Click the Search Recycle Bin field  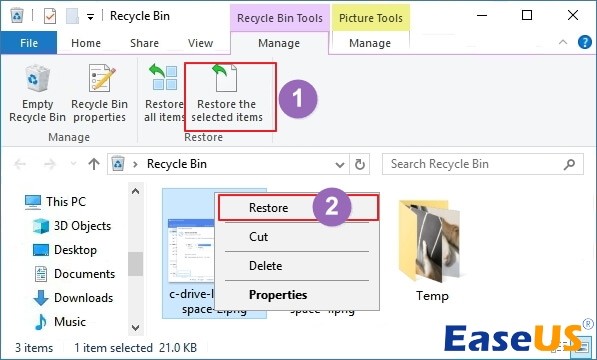pos(482,164)
